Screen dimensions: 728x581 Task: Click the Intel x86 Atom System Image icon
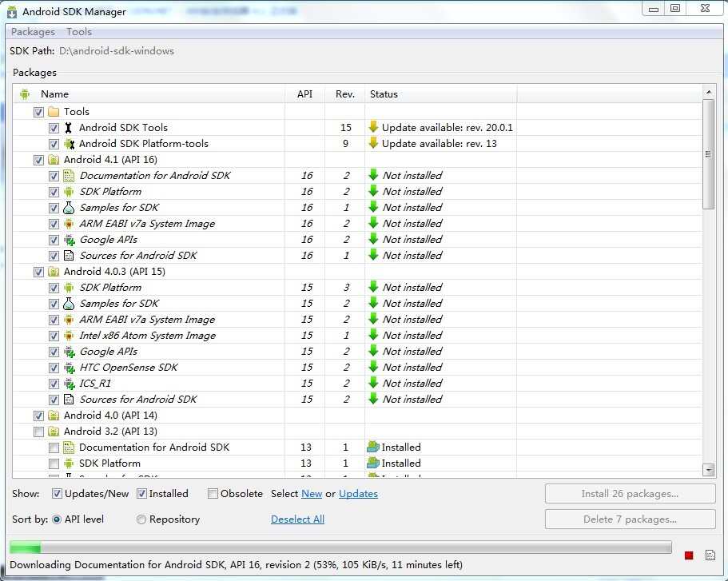click(69, 336)
